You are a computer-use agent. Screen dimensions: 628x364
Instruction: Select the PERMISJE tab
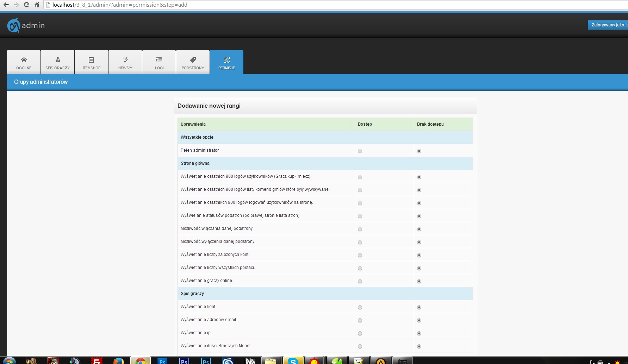(226, 62)
